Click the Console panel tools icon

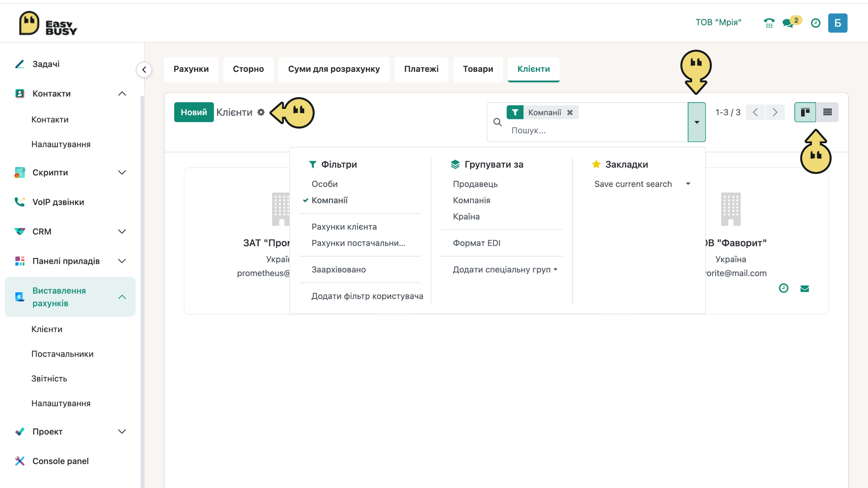coord(20,461)
